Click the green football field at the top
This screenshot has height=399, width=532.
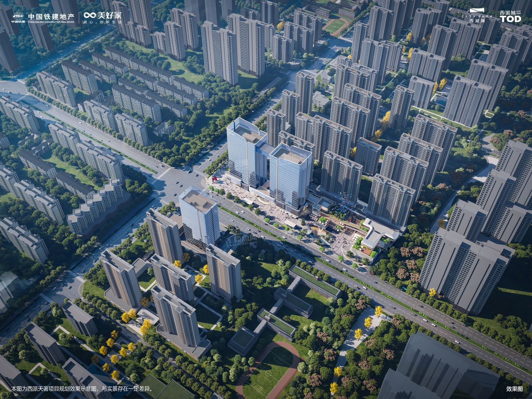tap(335, 25)
